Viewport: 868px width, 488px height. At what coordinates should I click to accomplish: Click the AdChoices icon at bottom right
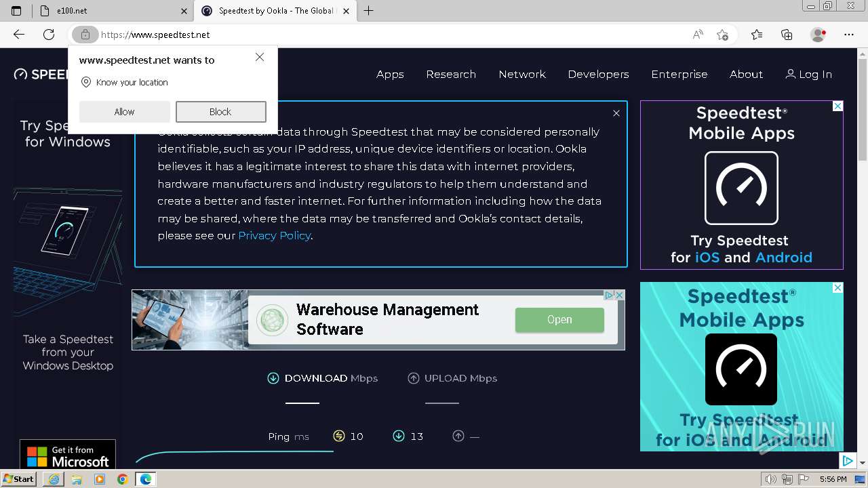[848, 461]
